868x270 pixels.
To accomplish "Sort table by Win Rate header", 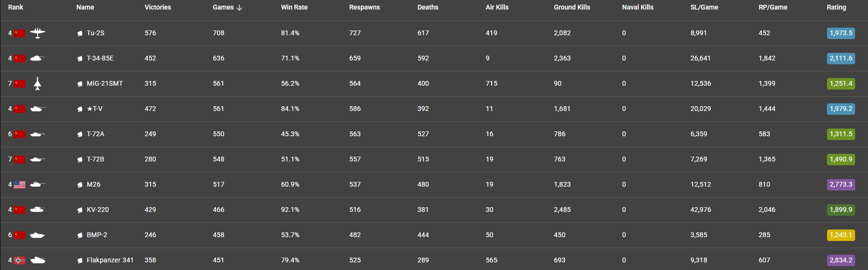I will pos(294,7).
